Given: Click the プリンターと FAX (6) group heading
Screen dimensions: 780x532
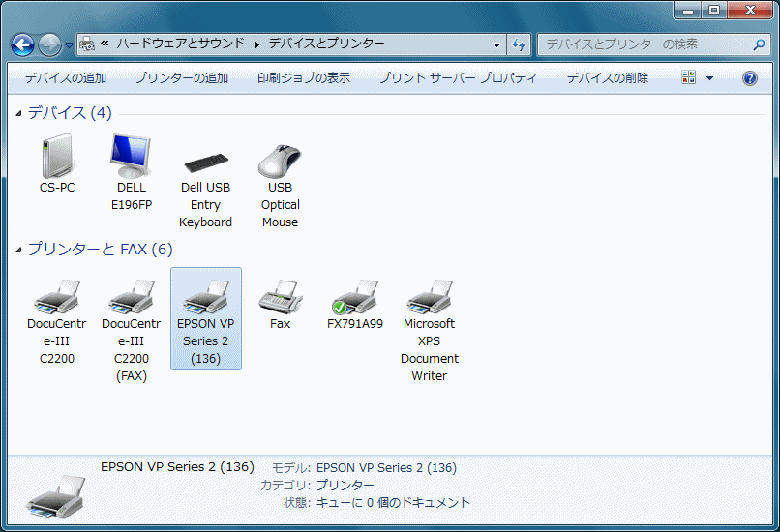Looking at the screenshot, I should click(100, 249).
